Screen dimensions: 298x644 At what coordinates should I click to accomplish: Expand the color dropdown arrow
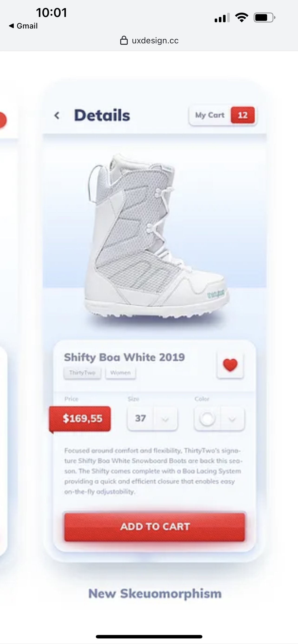coord(232,419)
